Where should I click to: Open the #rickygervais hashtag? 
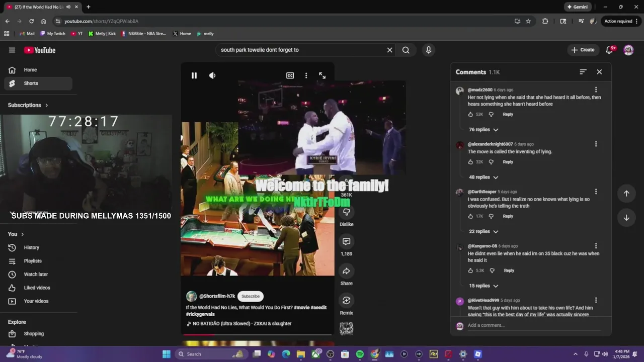click(200, 314)
